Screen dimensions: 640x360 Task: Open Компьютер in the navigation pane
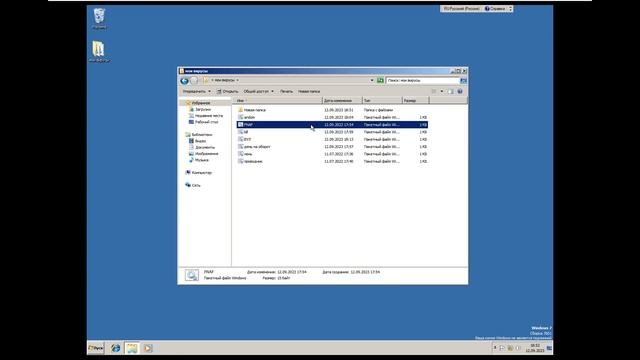(201, 173)
